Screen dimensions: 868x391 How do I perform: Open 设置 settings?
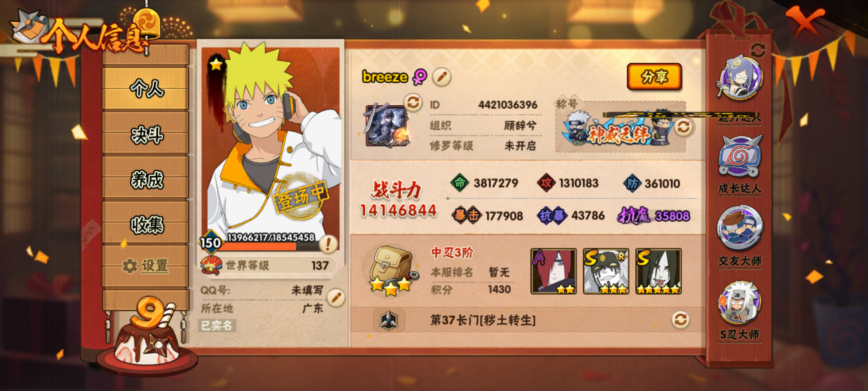tap(146, 267)
